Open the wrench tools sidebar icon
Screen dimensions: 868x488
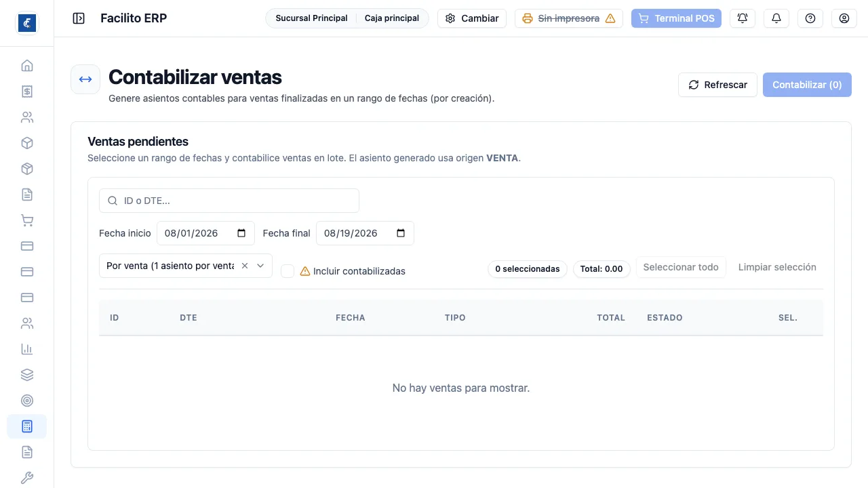pos(27,478)
